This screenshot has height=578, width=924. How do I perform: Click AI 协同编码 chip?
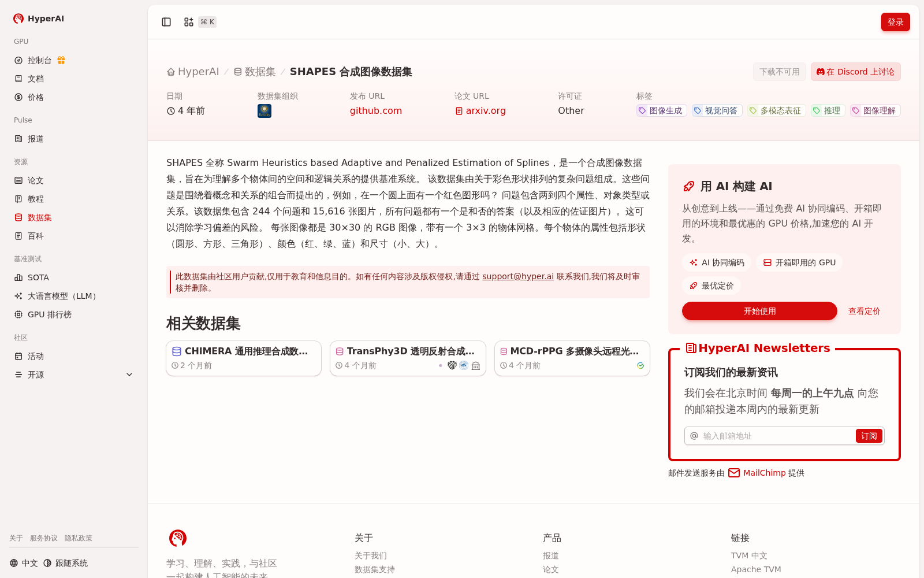[717, 262]
